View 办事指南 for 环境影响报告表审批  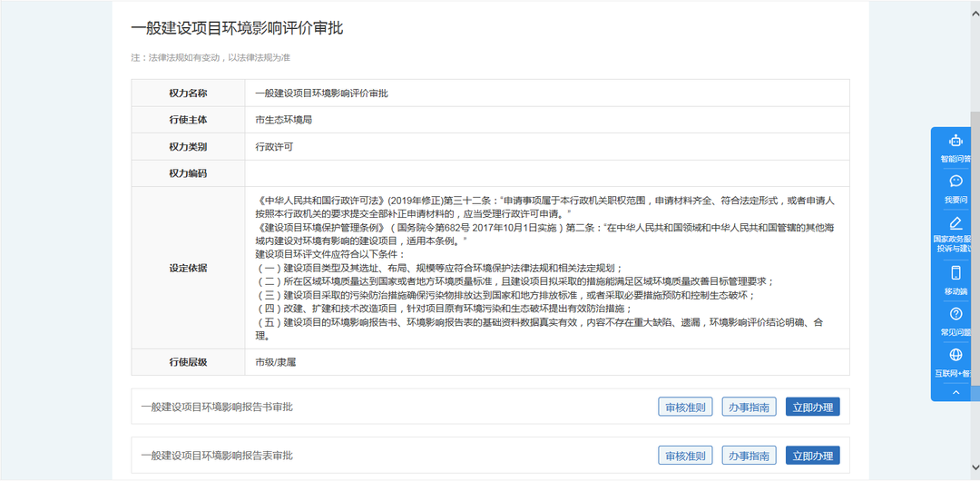750,456
